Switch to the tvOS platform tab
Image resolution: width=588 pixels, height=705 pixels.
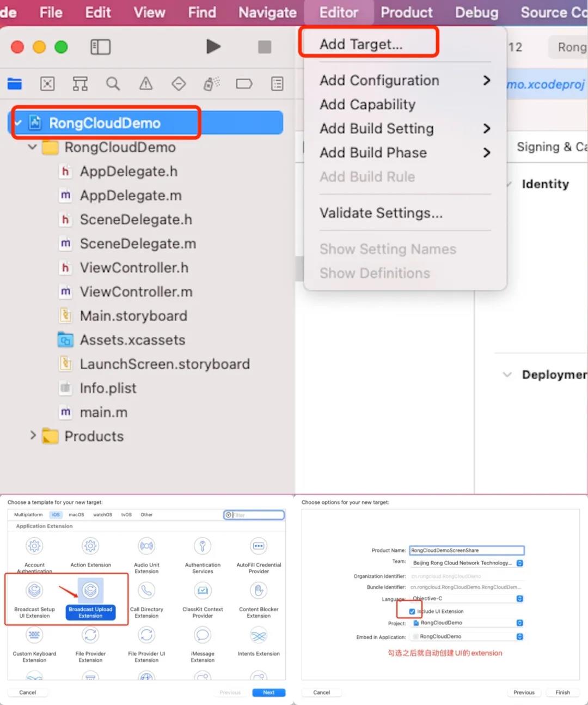[126, 514]
